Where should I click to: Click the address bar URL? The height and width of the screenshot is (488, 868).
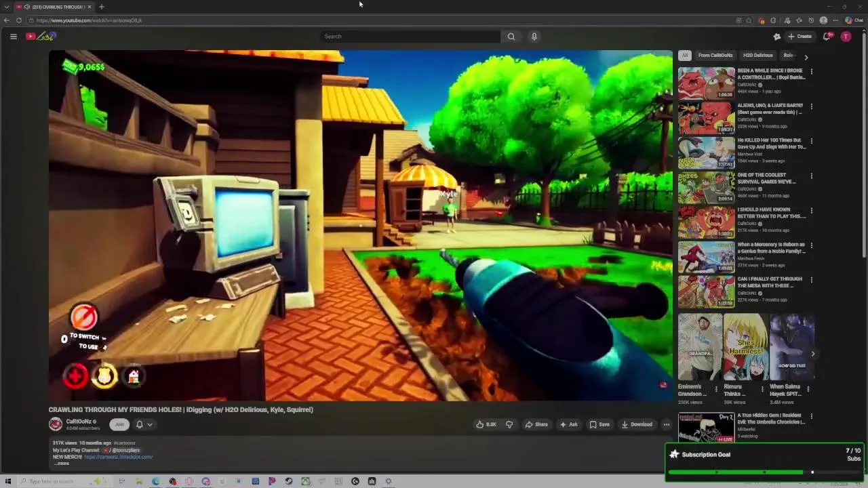[x=89, y=20]
